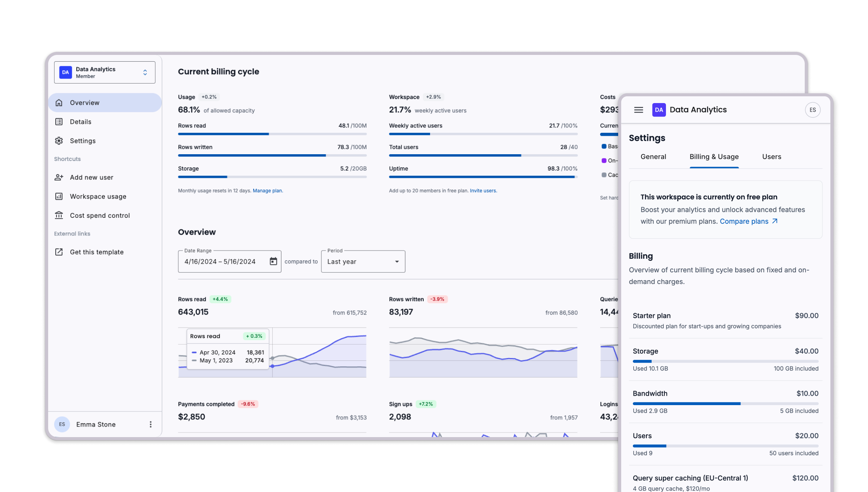The width and height of the screenshot is (868, 492).
Task: Click the ES avatar in Settings panel
Action: pos(813,109)
